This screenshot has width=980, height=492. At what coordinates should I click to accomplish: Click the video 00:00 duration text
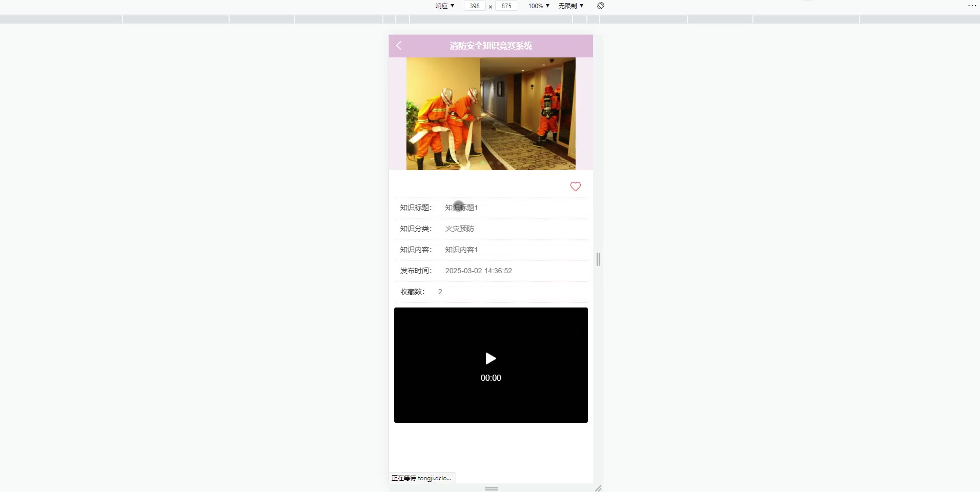tap(491, 378)
